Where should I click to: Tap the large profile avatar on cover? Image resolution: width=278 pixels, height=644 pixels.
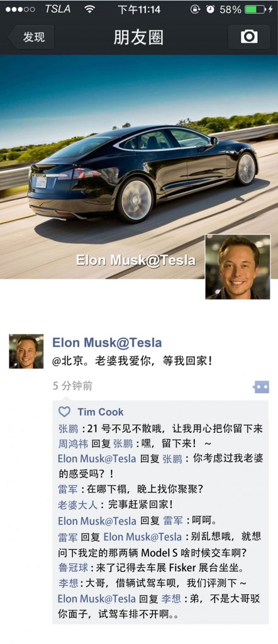click(x=238, y=267)
